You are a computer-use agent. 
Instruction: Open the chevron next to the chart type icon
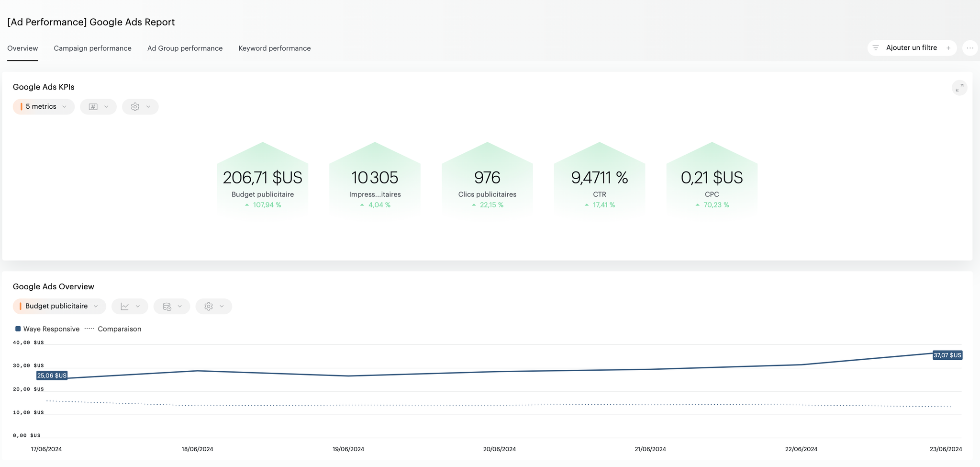click(x=138, y=307)
